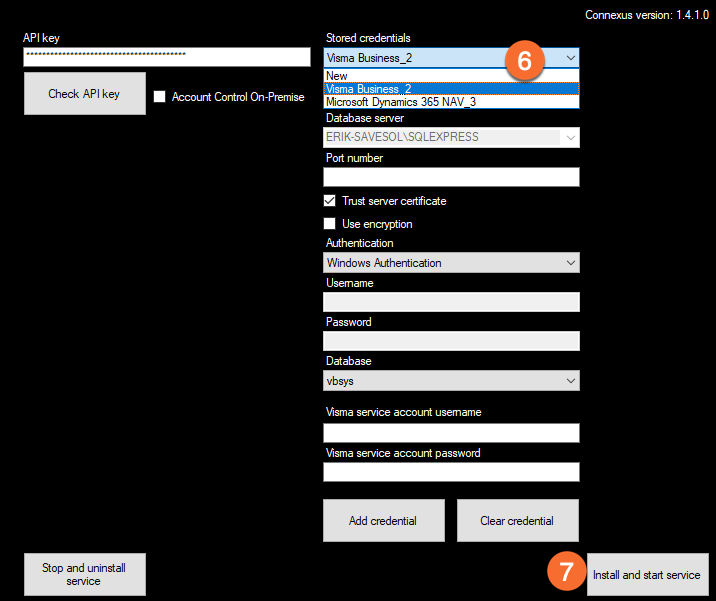
Task: Collapse the Stored credentials dropdown arrow
Action: point(570,58)
